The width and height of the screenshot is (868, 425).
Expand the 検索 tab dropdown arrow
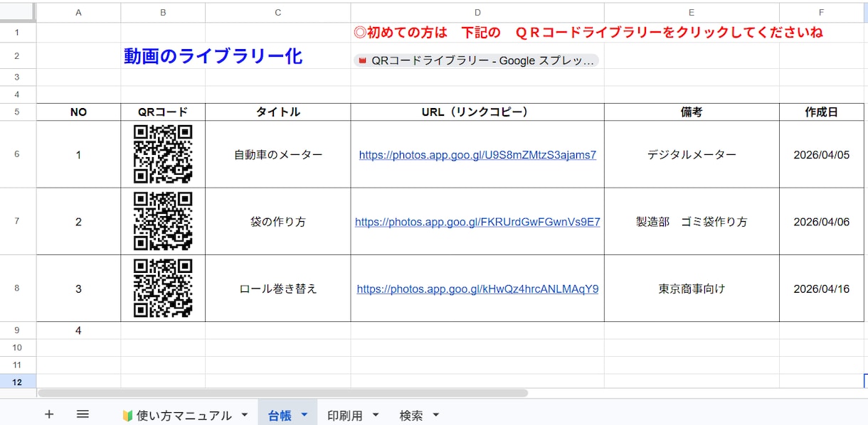tap(435, 414)
